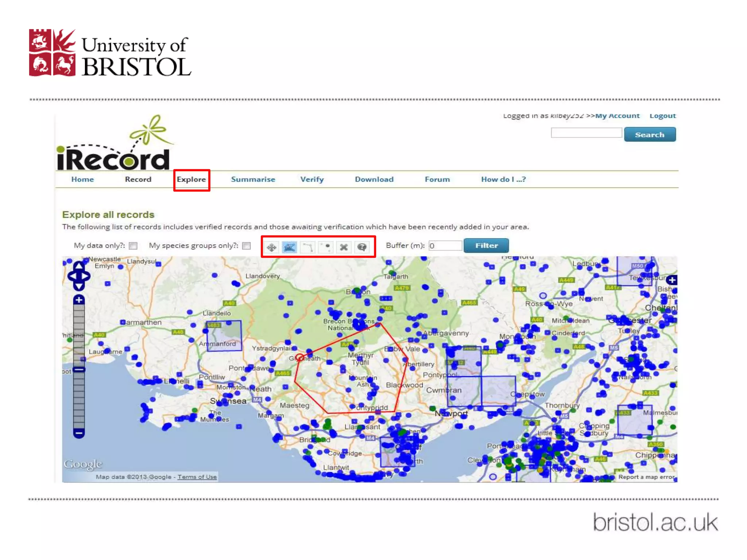Screen dimensions: 747x560
Task: Open the My Account link
Action: pyautogui.click(x=617, y=116)
